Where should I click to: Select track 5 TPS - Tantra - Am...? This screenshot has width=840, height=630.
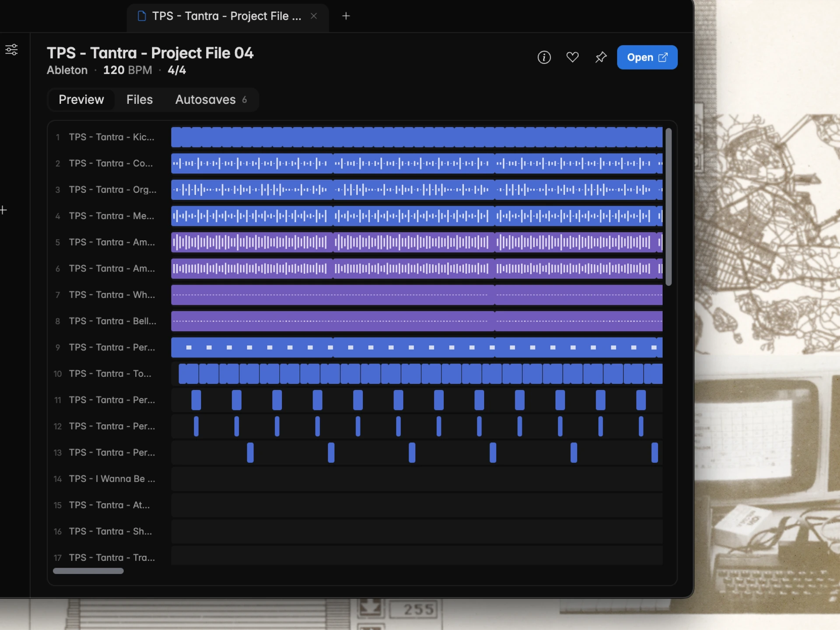(111, 242)
